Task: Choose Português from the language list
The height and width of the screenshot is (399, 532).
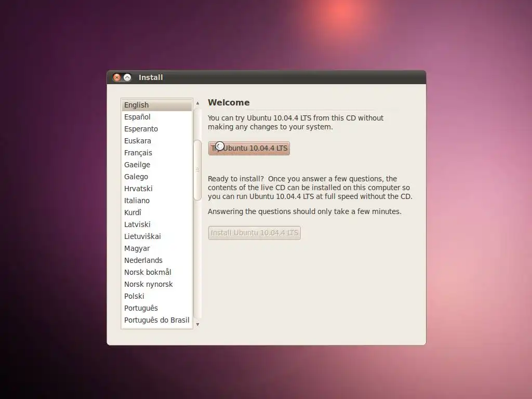Action: point(157,308)
